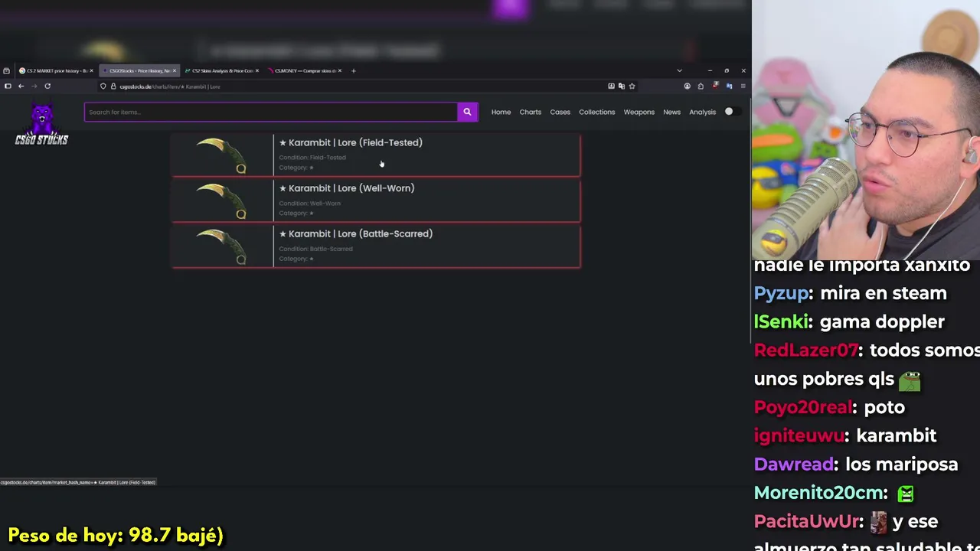Viewport: 980px width, 551px height.
Task: Open the Well-Worn Karambit knife thumbnail
Action: click(222, 201)
